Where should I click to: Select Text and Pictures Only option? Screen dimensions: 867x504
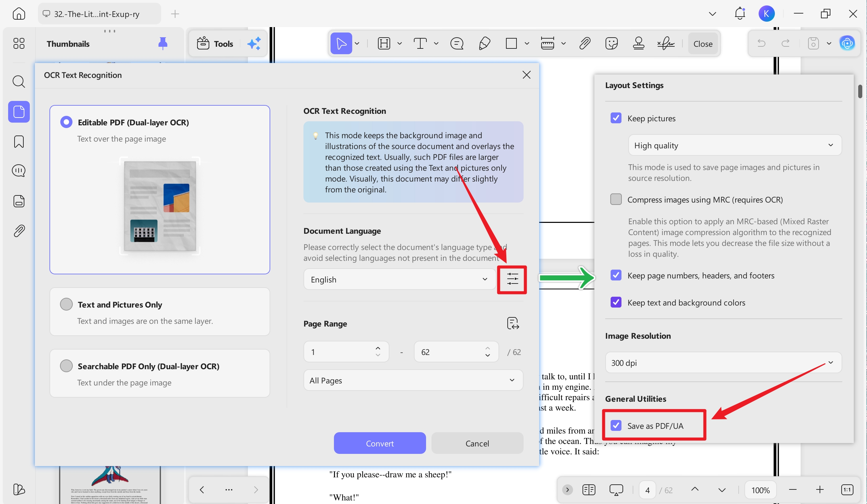point(66,304)
